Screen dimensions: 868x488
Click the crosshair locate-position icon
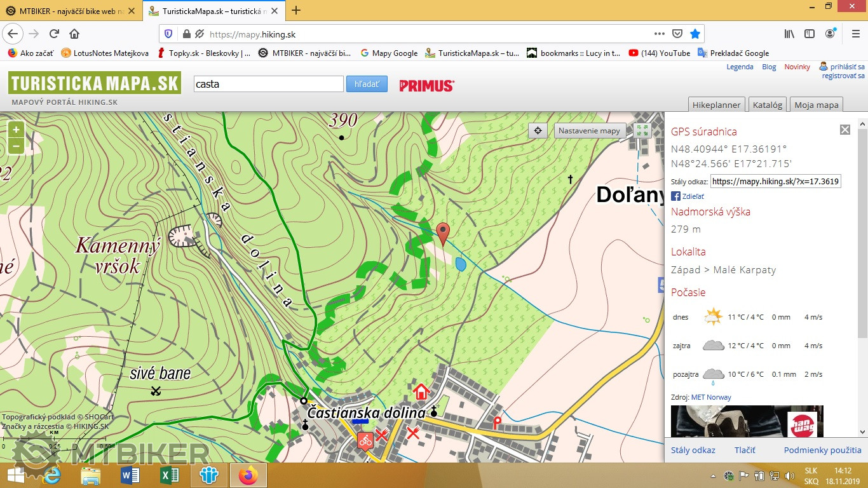pos(538,131)
